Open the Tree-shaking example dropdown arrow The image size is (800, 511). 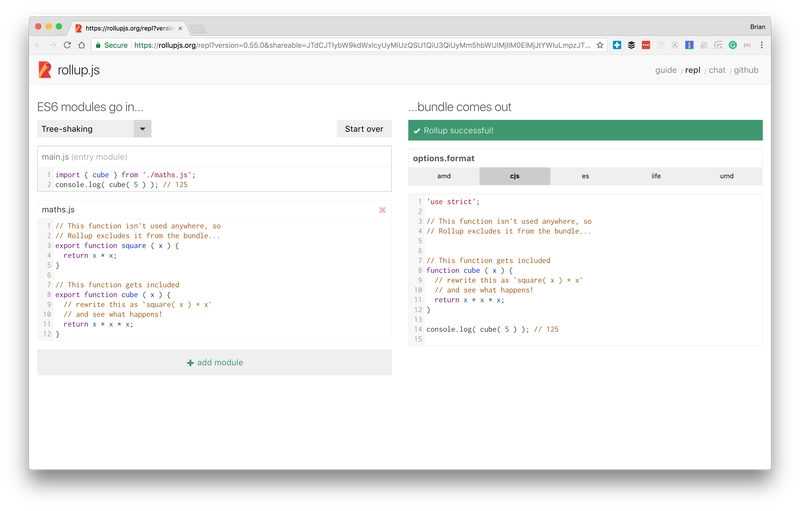[142, 129]
